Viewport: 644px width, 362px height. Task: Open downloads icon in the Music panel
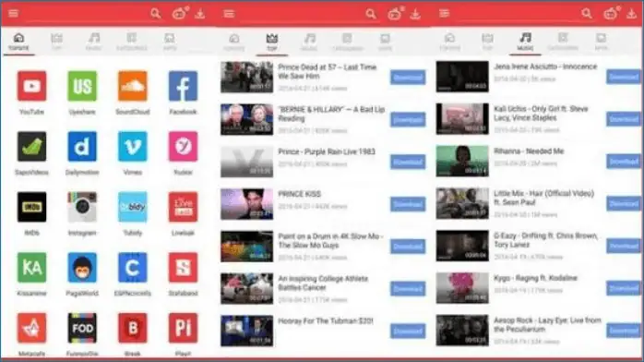(x=631, y=14)
